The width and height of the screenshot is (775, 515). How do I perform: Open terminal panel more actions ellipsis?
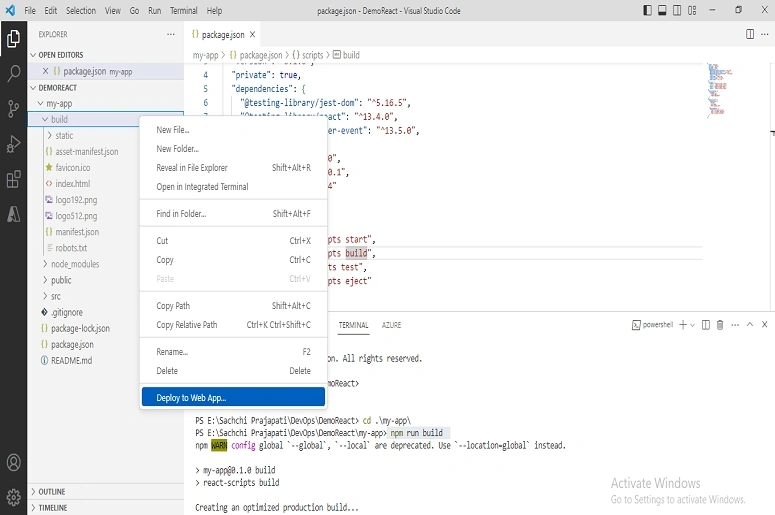[x=735, y=325]
